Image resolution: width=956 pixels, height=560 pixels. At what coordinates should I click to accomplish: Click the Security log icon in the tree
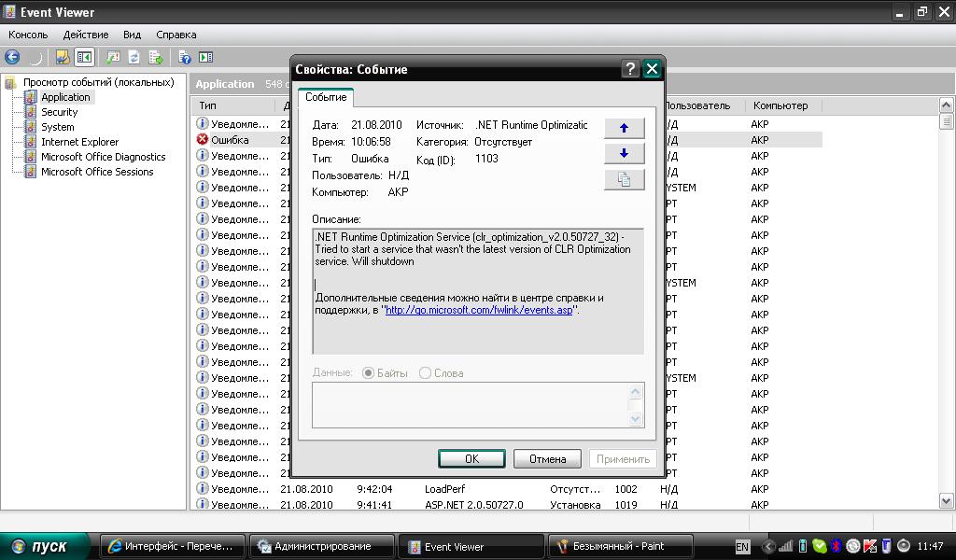click(x=31, y=112)
